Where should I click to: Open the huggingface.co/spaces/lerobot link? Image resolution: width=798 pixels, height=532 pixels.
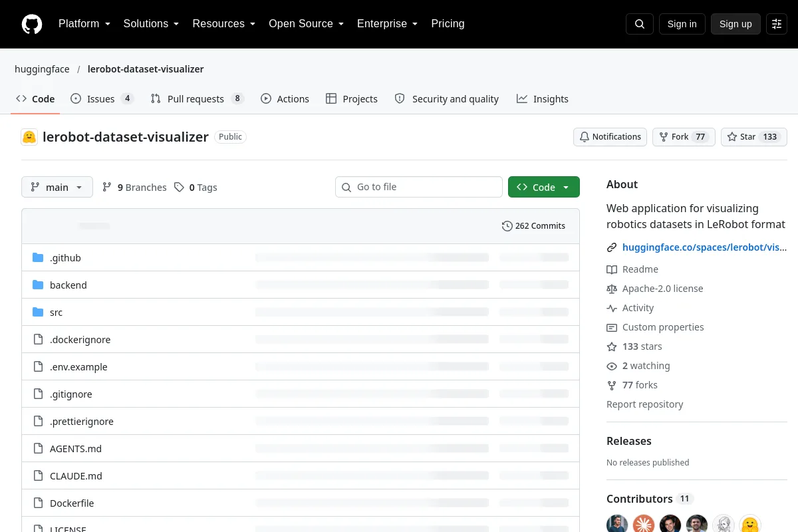point(704,247)
